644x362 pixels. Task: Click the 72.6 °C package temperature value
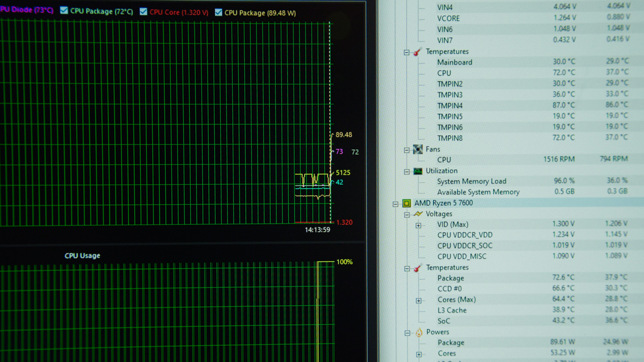click(x=563, y=278)
